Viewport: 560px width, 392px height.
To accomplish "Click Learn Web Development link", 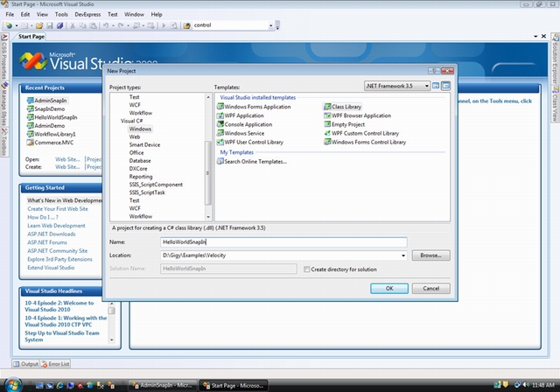I will coord(56,226).
